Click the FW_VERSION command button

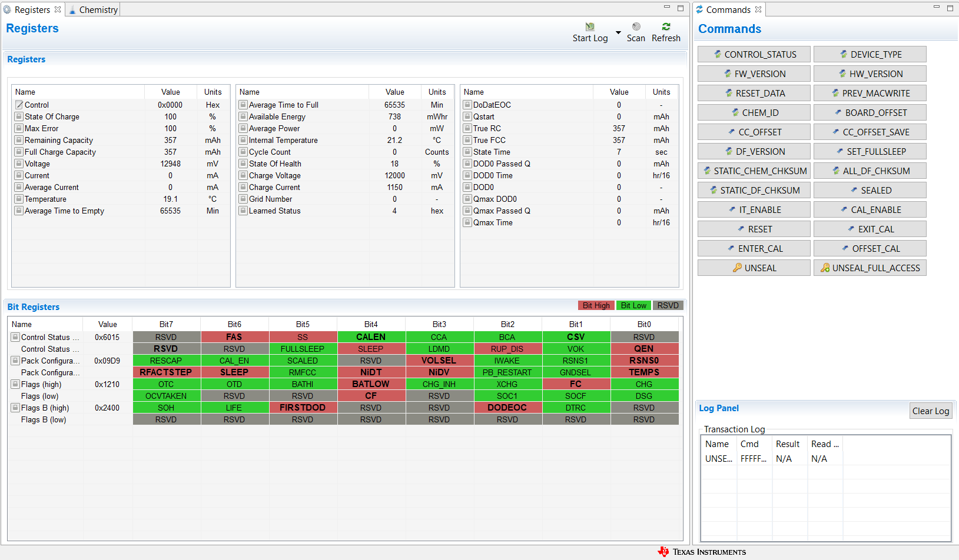point(754,74)
